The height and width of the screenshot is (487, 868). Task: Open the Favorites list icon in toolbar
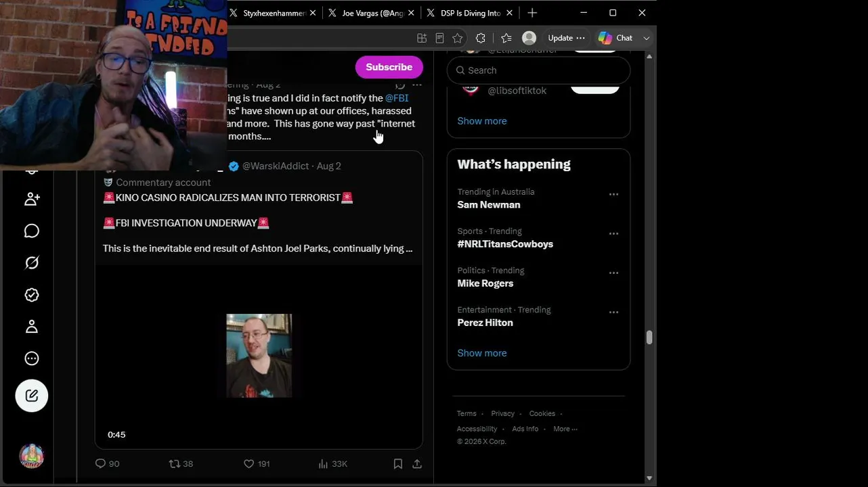click(x=506, y=38)
